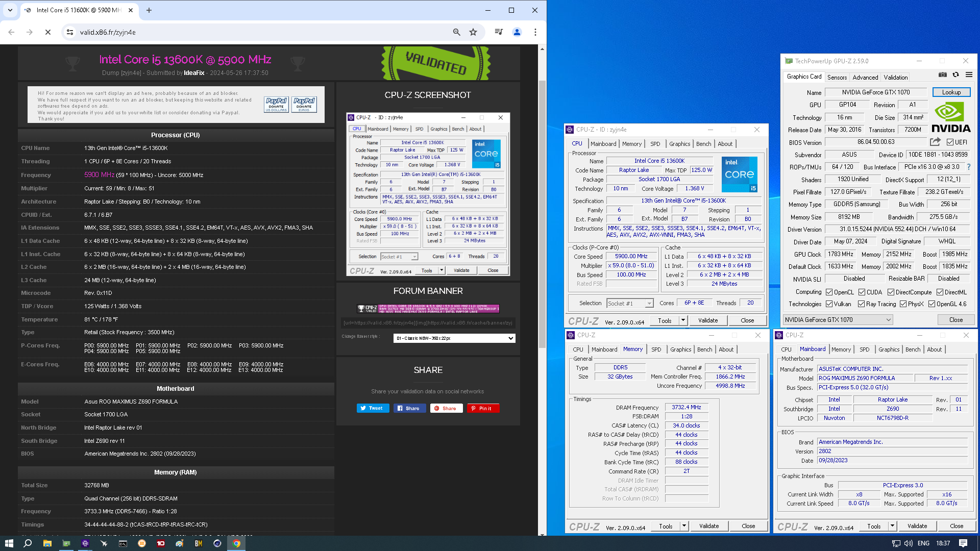Click the Chrome taskbar icon

tap(236, 543)
